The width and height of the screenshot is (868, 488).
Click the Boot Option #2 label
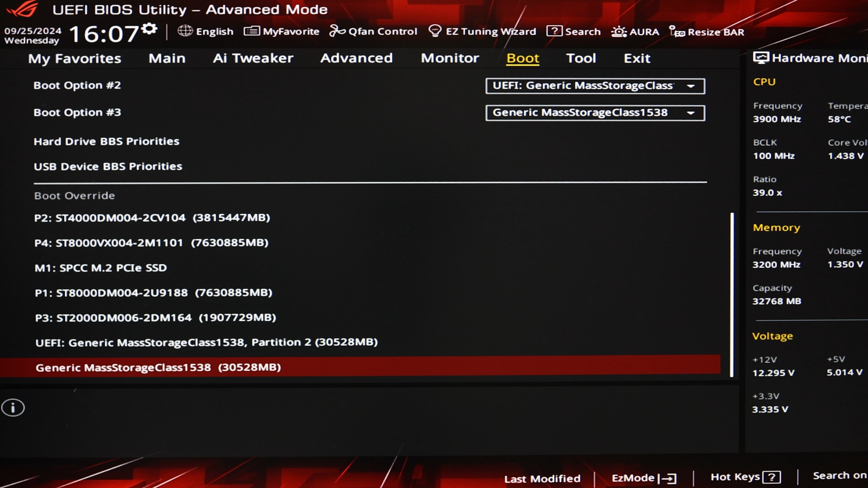tap(77, 86)
